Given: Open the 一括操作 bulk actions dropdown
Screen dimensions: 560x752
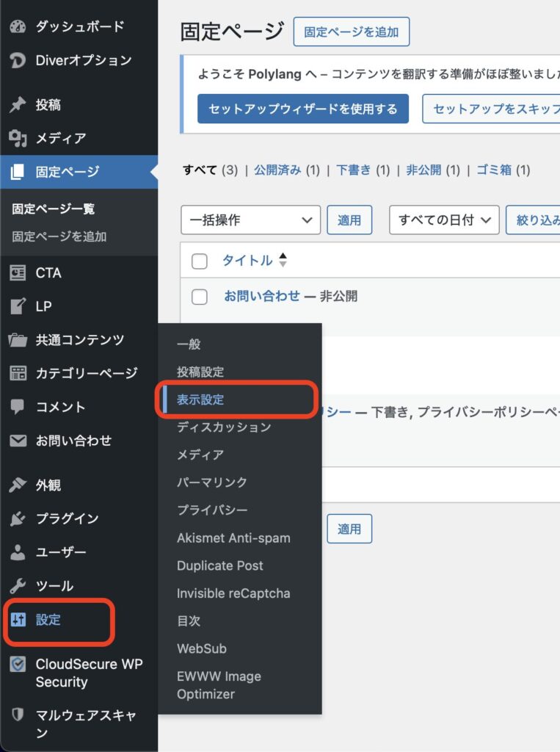Looking at the screenshot, I should point(250,220).
